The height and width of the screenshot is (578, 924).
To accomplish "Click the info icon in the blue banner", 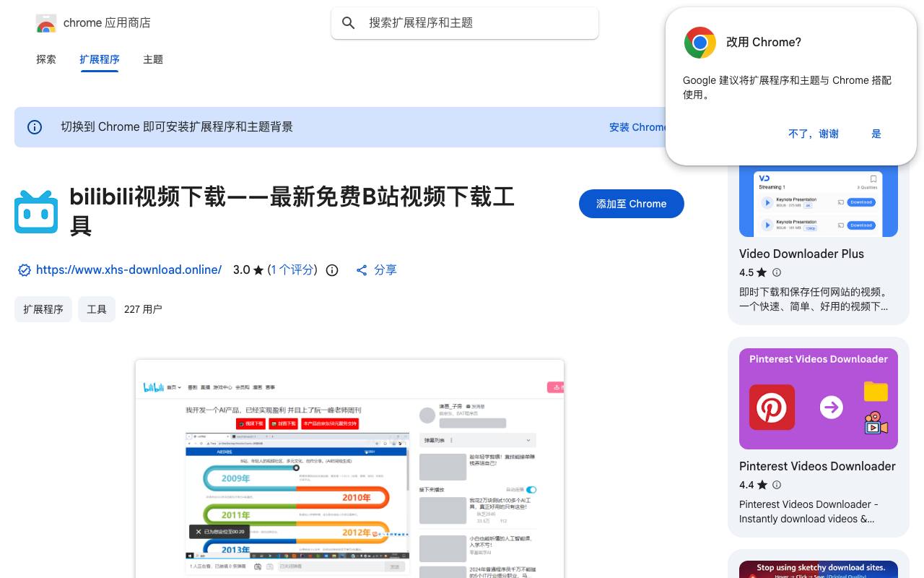I will tap(35, 127).
